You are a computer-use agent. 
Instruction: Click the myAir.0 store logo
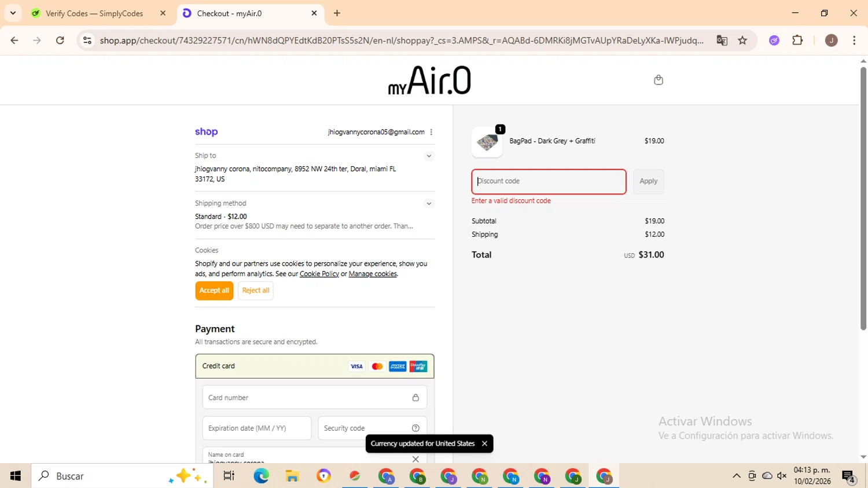[429, 80]
